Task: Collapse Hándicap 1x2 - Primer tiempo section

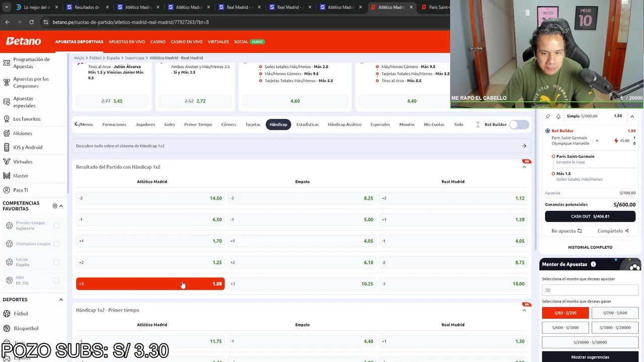Action: click(x=524, y=310)
